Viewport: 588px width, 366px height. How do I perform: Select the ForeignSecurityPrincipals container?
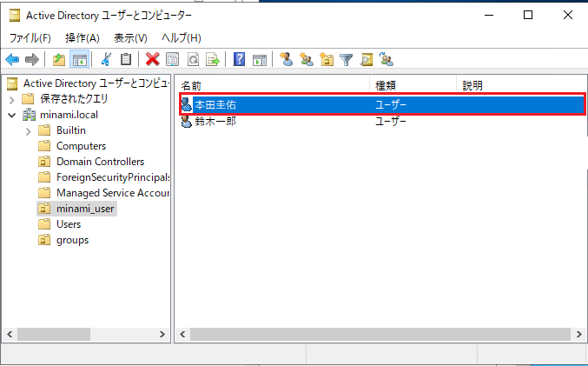[113, 177]
